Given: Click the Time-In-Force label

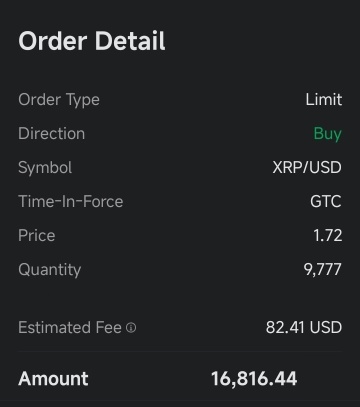Looking at the screenshot, I should (71, 202).
